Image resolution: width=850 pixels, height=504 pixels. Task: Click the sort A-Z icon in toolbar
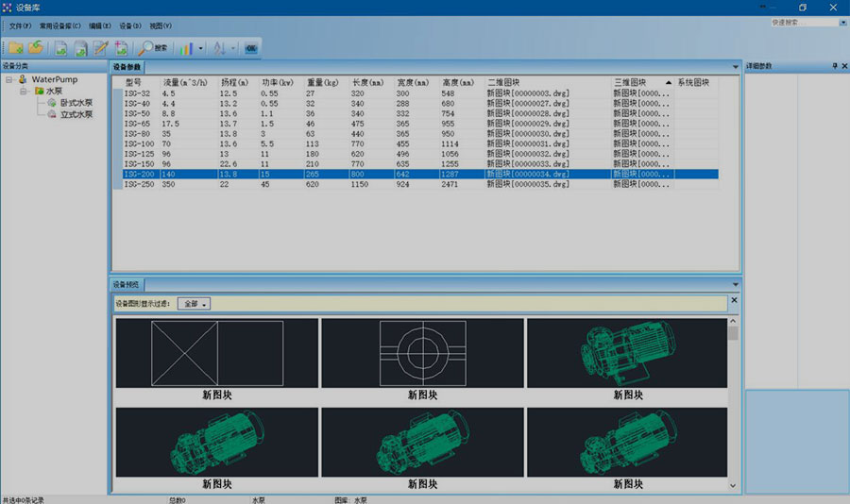pyautogui.click(x=219, y=47)
